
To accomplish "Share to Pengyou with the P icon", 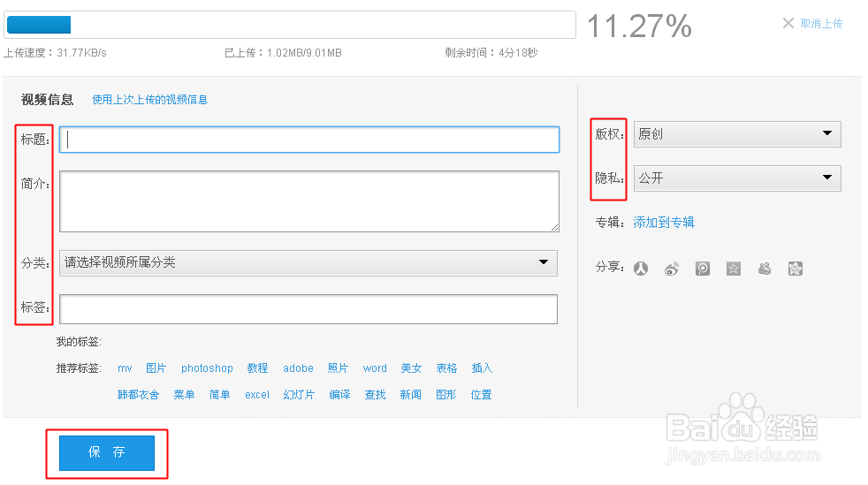I will pos(703,269).
